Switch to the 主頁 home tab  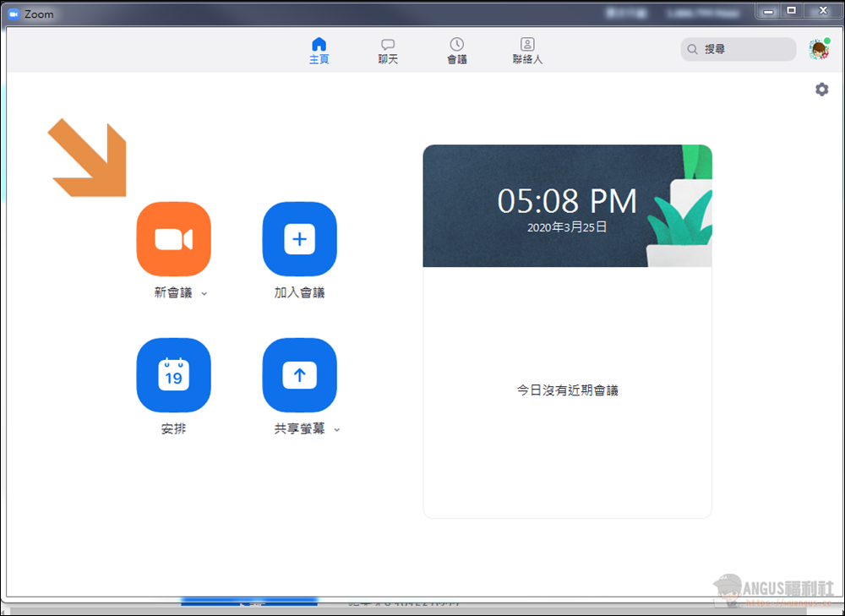(x=319, y=51)
